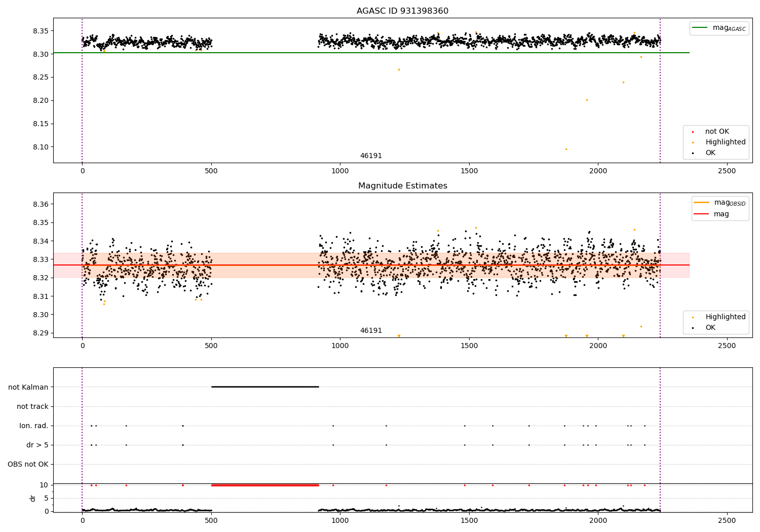Click 'Highlighted' in top plot legend
Viewport: 760px width, 532px height.
coord(725,142)
